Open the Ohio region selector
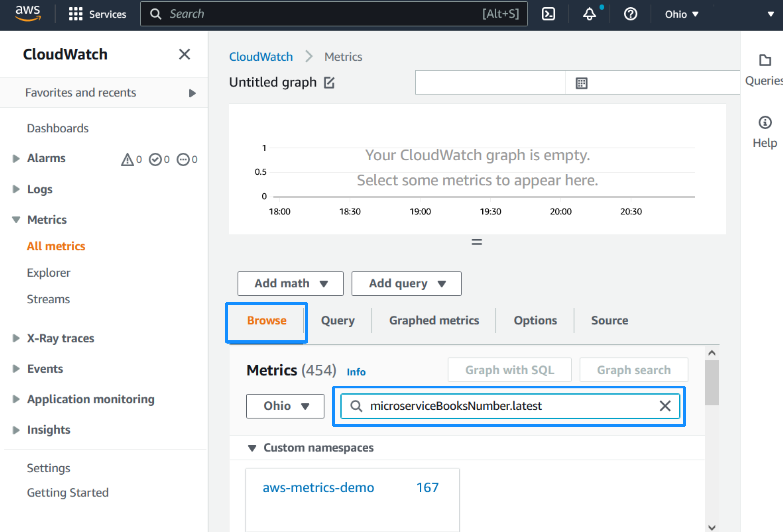This screenshot has height=532, width=783. click(681, 14)
